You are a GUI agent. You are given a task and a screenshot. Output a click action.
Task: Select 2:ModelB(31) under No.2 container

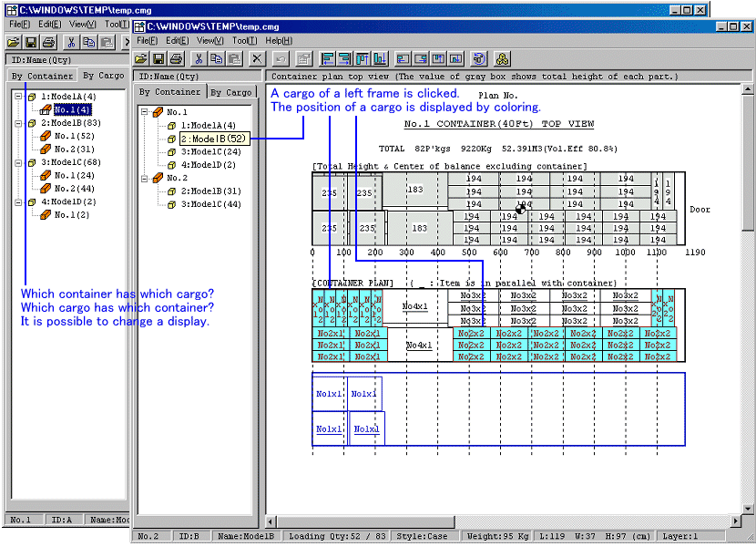pos(210,191)
